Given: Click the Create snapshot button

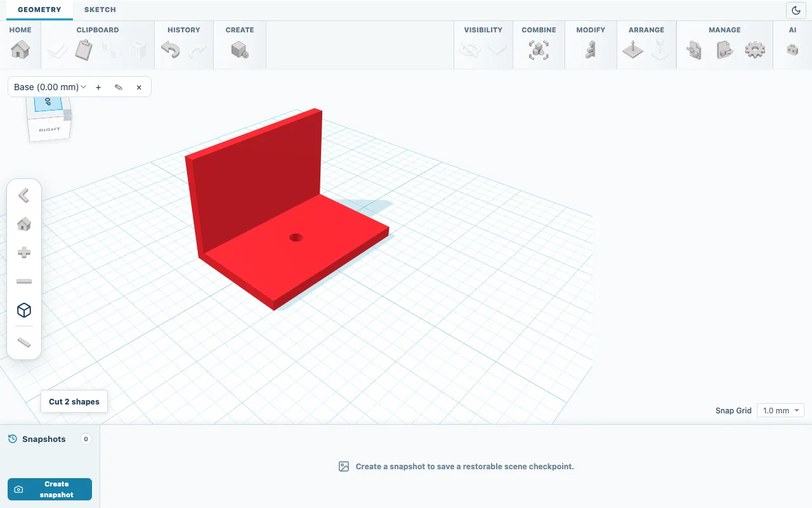Looking at the screenshot, I should point(49,489).
